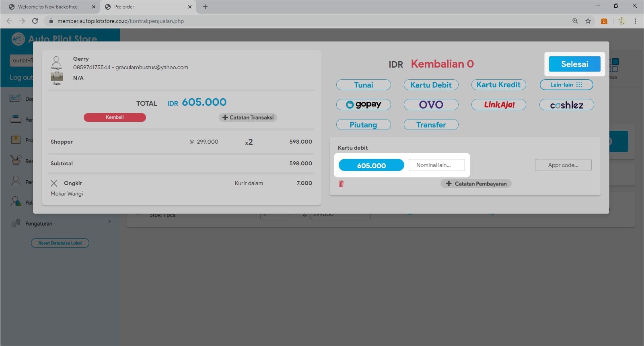The image size is (644, 346).
Task: Remove Ongkir with the X icon
Action: click(x=54, y=183)
